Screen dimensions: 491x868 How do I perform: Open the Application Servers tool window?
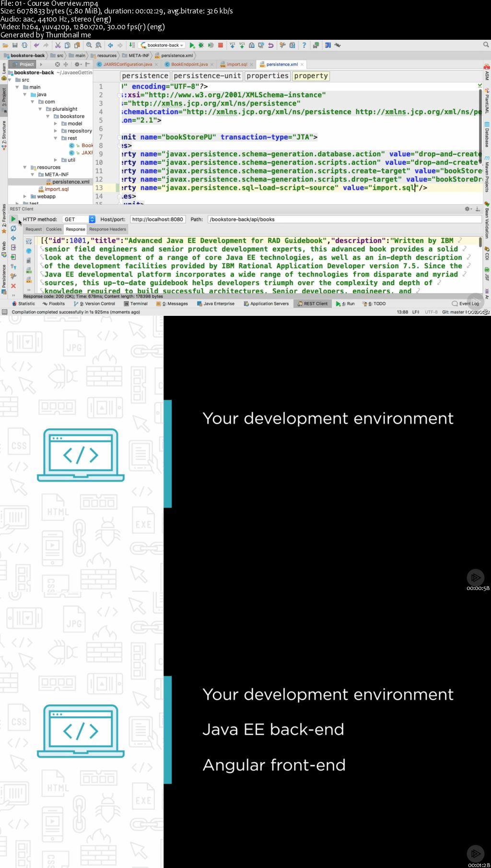266,303
